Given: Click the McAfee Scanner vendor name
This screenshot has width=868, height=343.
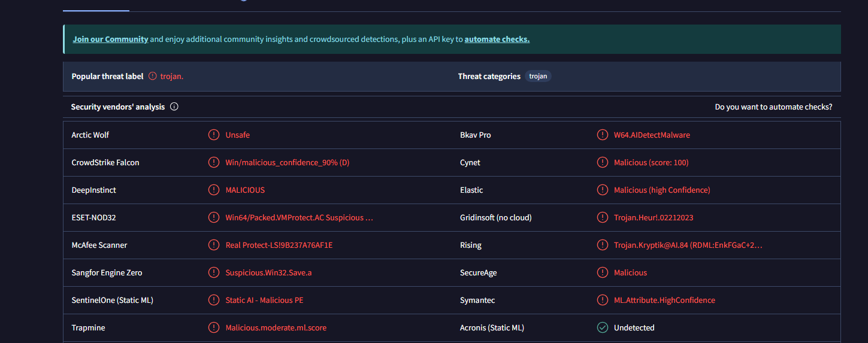Looking at the screenshot, I should coord(99,245).
